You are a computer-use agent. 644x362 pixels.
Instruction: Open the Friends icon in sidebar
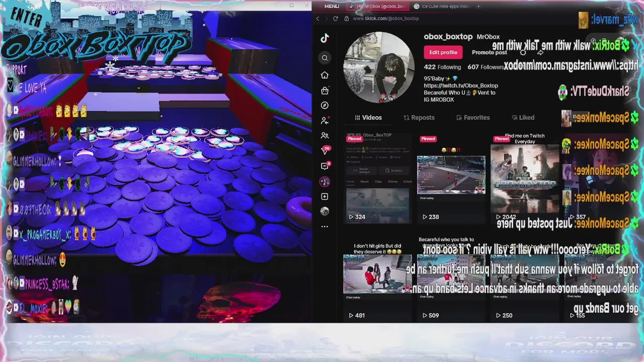coord(325,135)
